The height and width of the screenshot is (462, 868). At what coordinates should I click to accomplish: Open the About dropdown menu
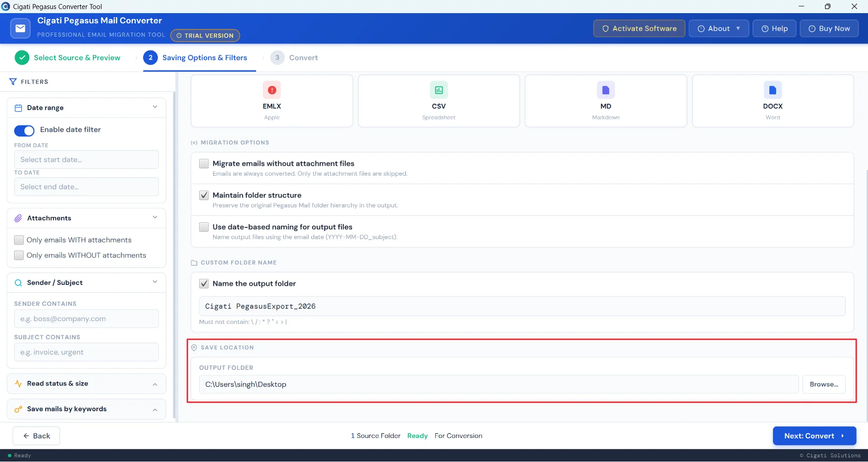click(x=719, y=29)
